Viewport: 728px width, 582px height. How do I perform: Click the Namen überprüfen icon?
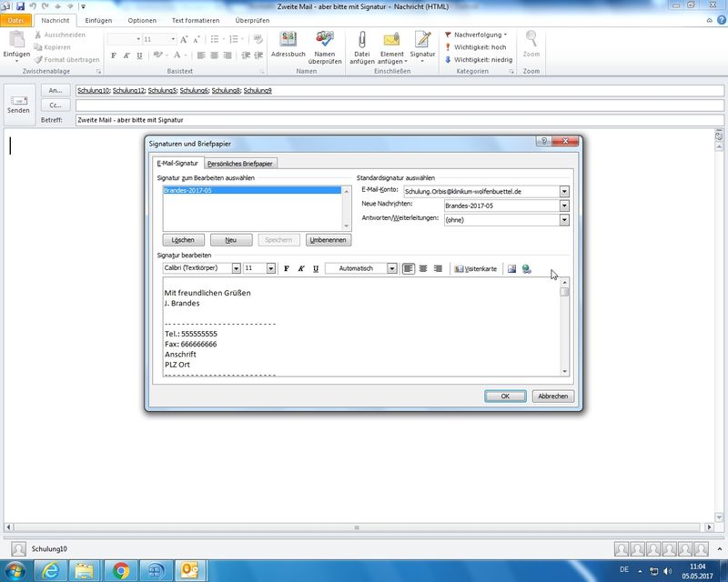[x=325, y=47]
